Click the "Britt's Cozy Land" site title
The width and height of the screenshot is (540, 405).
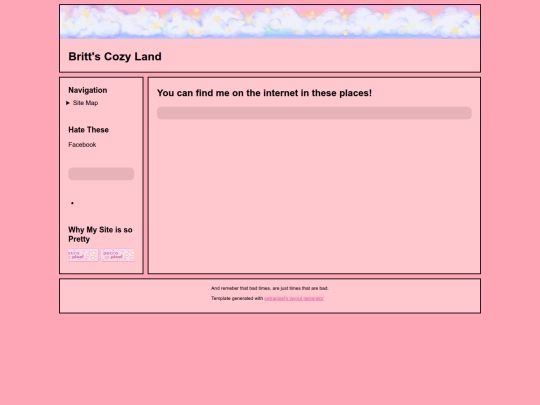[x=115, y=56]
